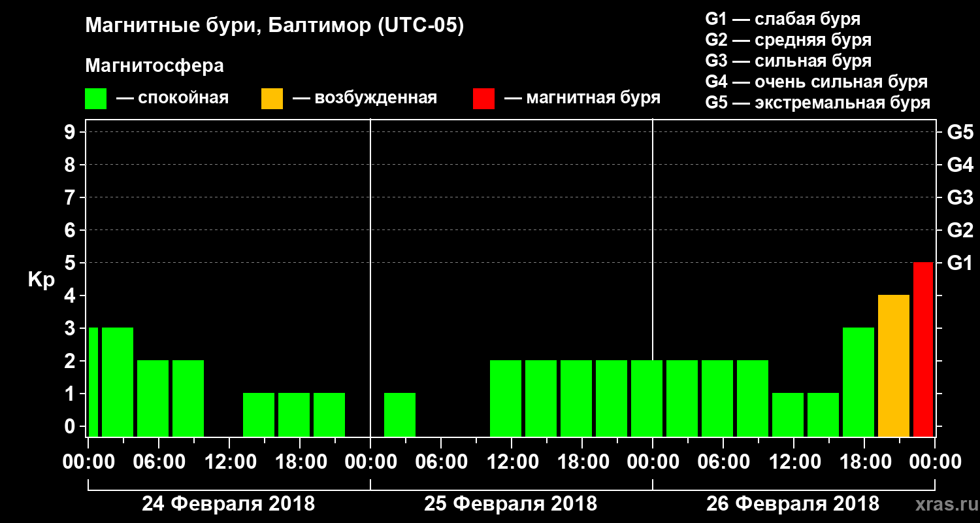The height and width of the screenshot is (523, 980).
Task: Click the '— спокойная' legend text
Action: click(172, 99)
